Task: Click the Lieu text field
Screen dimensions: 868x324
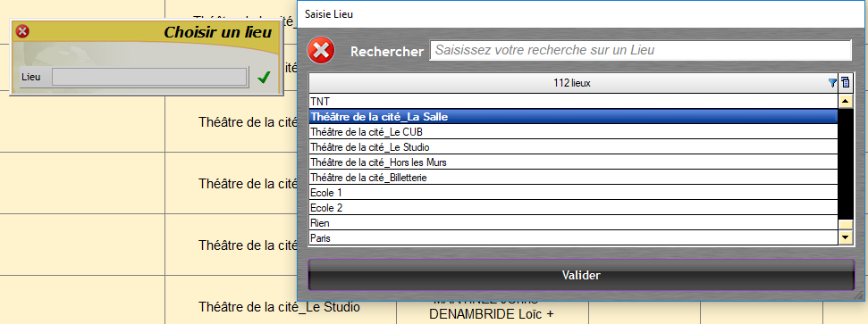Action: tap(149, 77)
